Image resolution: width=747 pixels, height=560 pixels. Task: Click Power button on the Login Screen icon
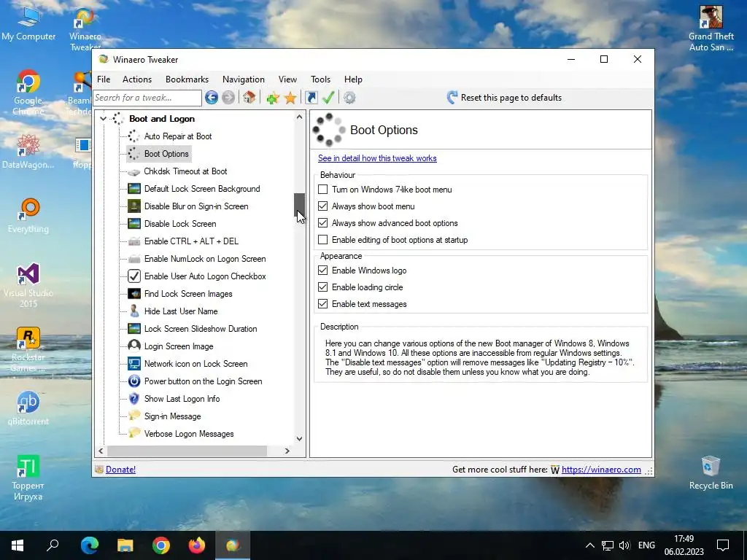[134, 381]
